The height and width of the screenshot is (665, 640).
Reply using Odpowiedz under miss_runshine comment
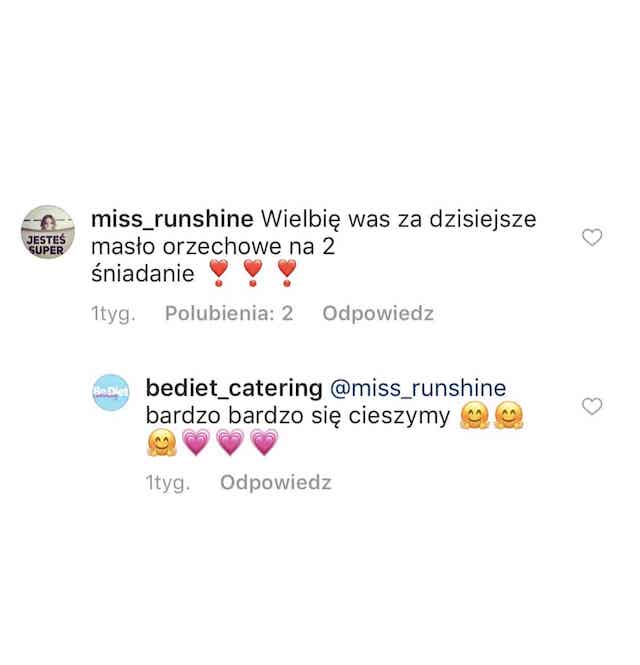click(x=378, y=314)
